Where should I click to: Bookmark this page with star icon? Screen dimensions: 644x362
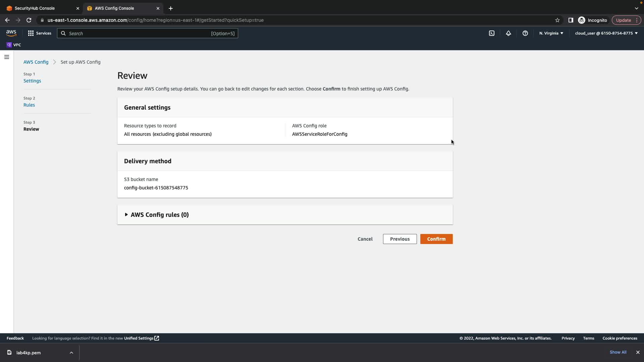tap(557, 20)
